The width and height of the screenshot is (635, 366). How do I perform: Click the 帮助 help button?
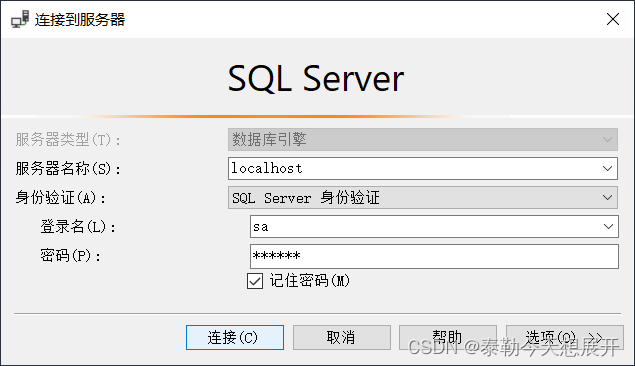pyautogui.click(x=447, y=337)
